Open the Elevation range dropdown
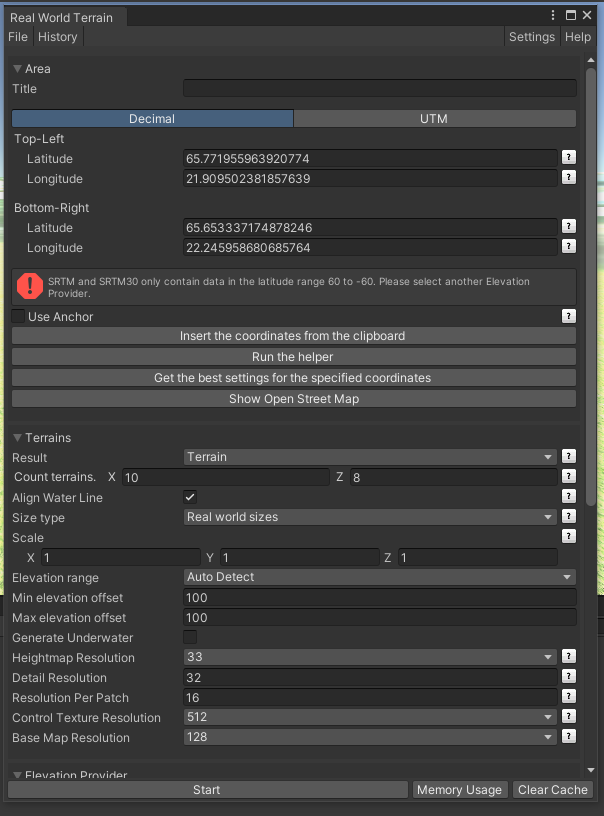The image size is (604, 816). [x=380, y=577]
